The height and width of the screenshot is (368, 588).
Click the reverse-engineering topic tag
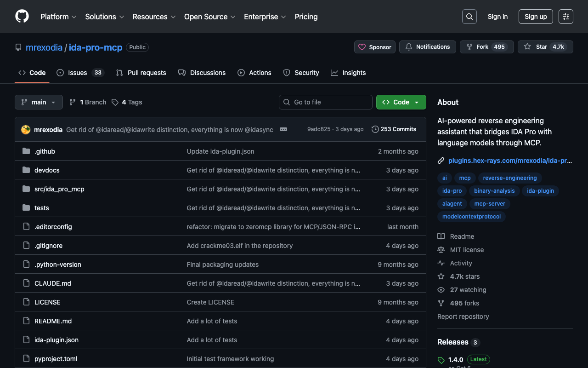509,178
